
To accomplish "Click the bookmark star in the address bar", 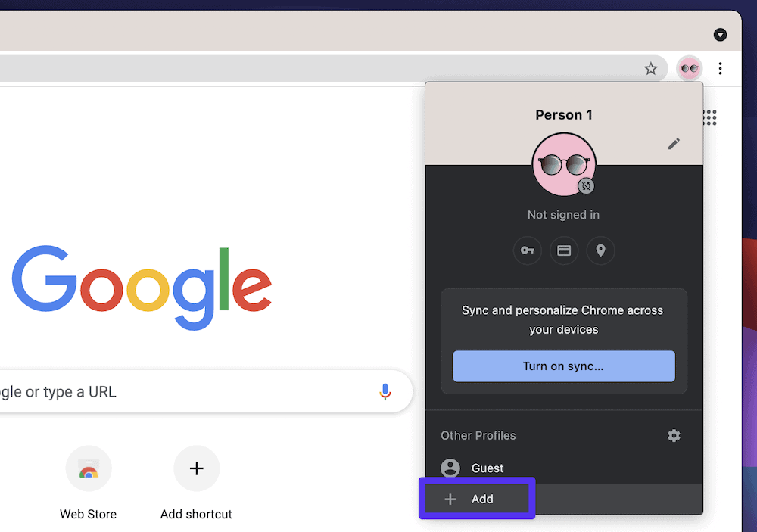I will pos(651,68).
